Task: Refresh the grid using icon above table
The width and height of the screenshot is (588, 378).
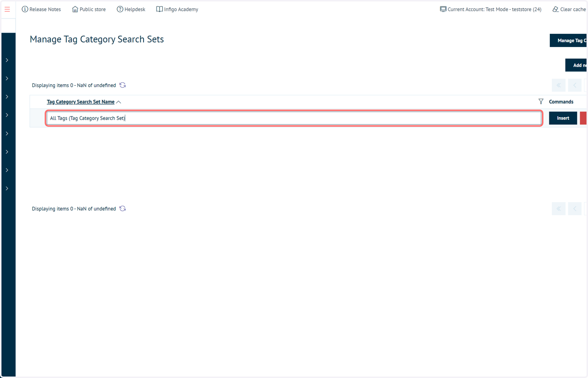Action: (x=122, y=85)
